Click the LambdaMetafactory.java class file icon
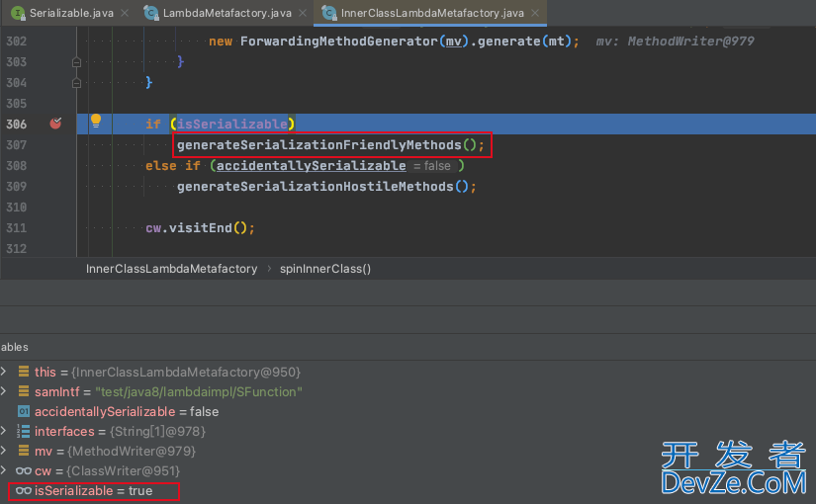This screenshot has height=504, width=816. 151,13
